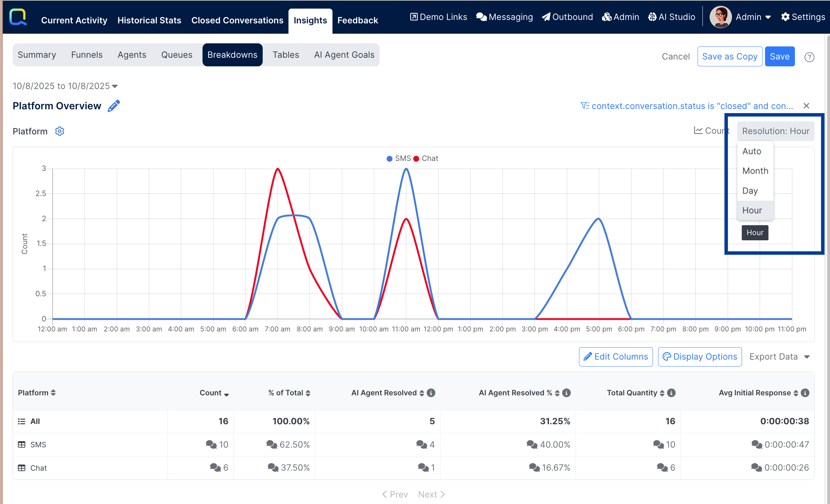Open the date range dropdown
The image size is (830, 504).
pyautogui.click(x=65, y=86)
